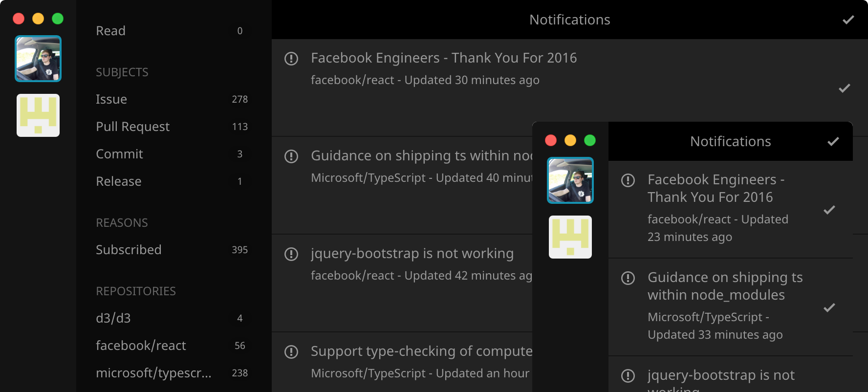Open 'jquery-bootstrap is not working' in large window
This screenshot has width=868, height=392.
click(x=412, y=254)
